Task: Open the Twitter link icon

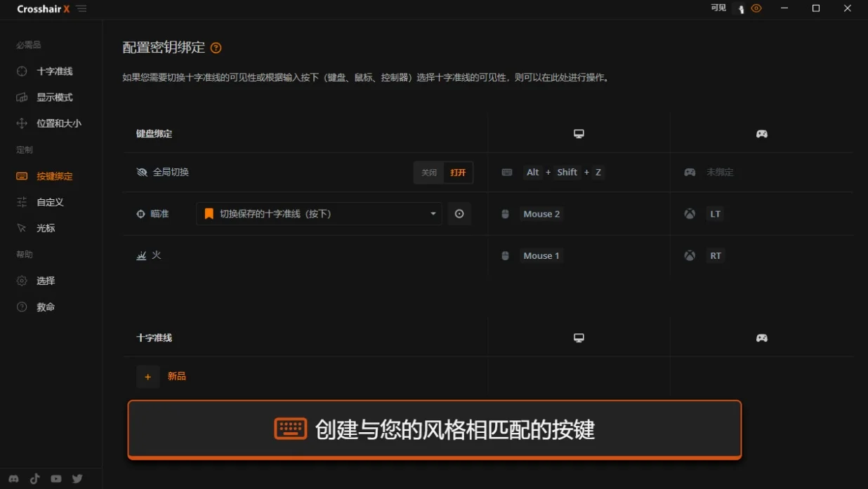Action: tap(77, 478)
